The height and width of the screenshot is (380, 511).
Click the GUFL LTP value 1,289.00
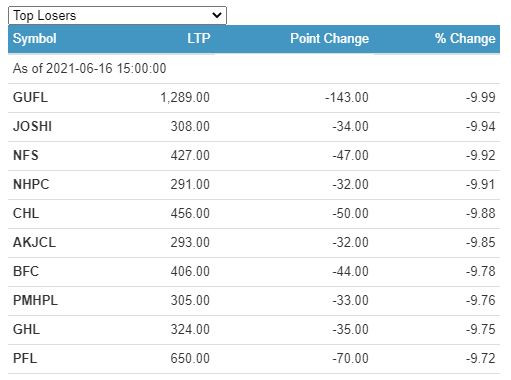pyautogui.click(x=185, y=98)
